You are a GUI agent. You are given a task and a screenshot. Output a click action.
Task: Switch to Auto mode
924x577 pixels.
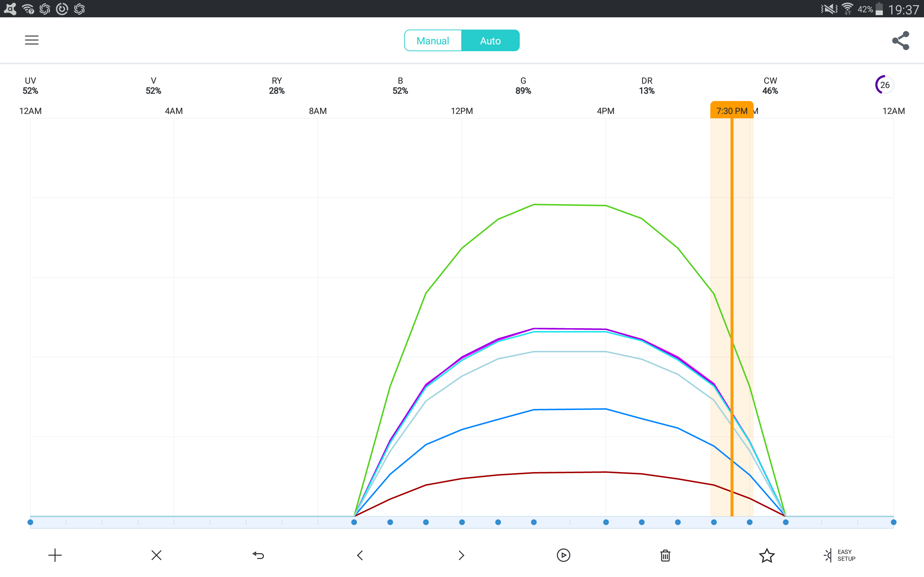coord(490,40)
